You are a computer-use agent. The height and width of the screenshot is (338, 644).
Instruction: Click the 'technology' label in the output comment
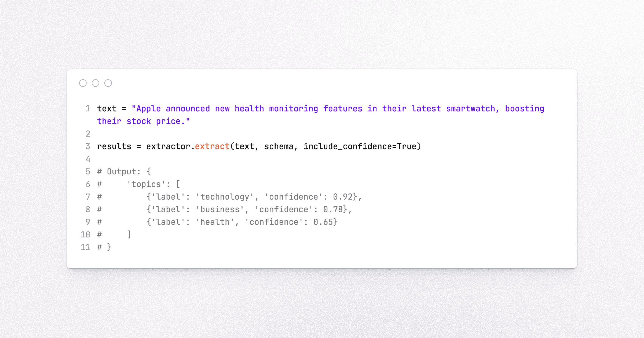[225, 197]
